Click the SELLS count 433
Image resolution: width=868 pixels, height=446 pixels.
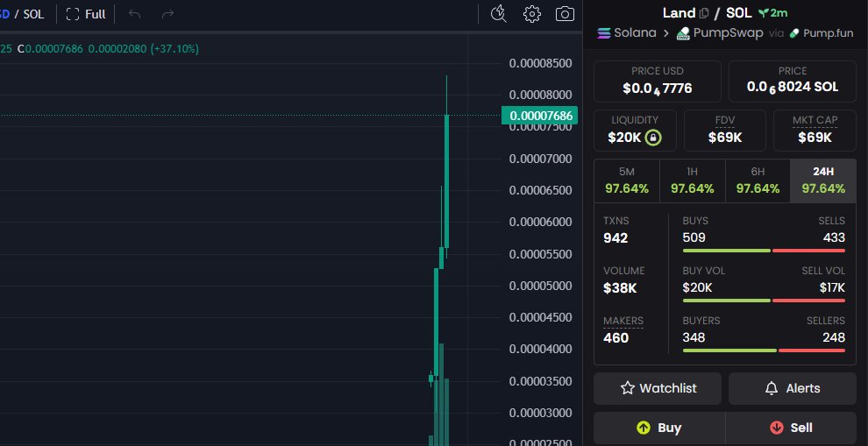coord(834,238)
